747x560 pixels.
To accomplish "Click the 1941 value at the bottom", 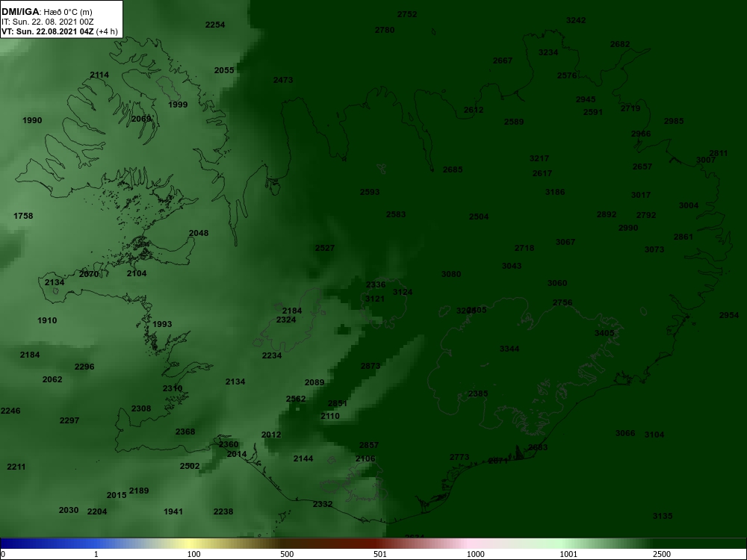I will 173,512.
